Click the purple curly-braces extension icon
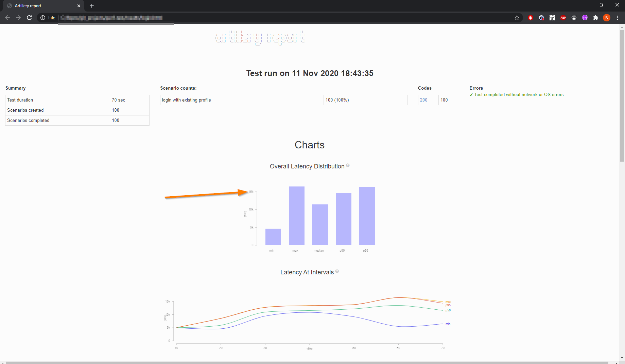 (585, 18)
